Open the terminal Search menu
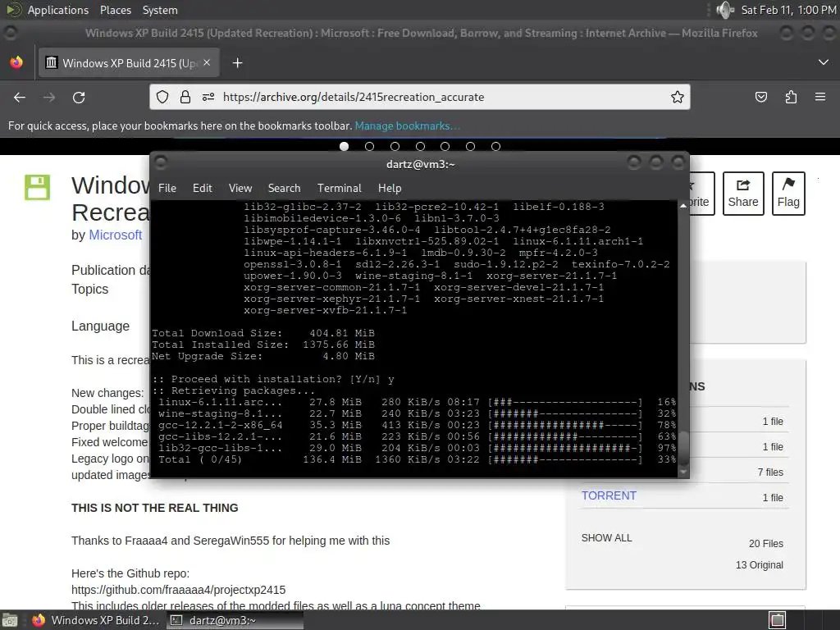The height and width of the screenshot is (630, 840). (x=284, y=188)
